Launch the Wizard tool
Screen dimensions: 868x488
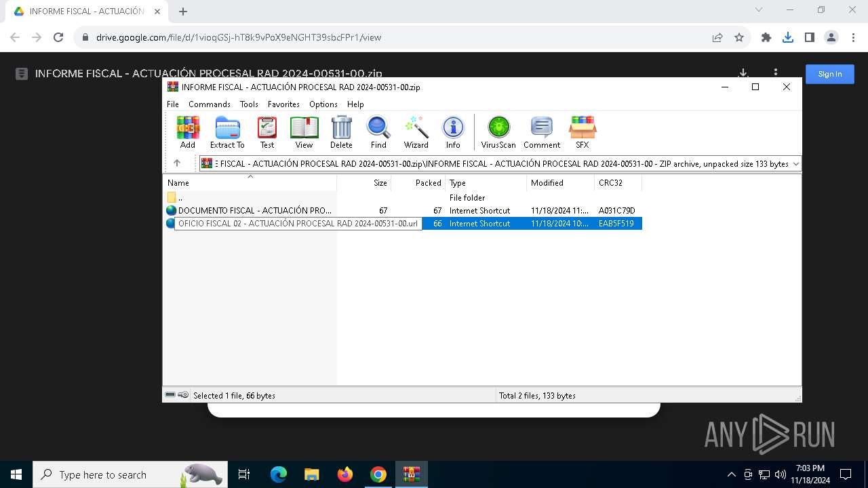(x=416, y=132)
